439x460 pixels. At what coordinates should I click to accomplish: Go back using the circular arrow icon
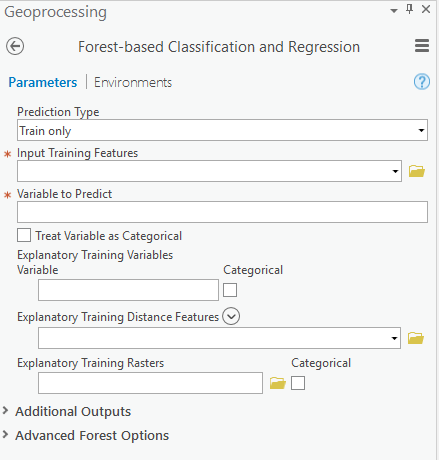(x=15, y=46)
